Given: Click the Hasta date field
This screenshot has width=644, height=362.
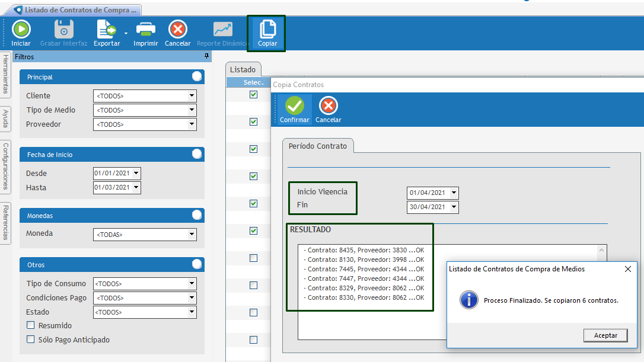Looking at the screenshot, I should click(x=112, y=188).
